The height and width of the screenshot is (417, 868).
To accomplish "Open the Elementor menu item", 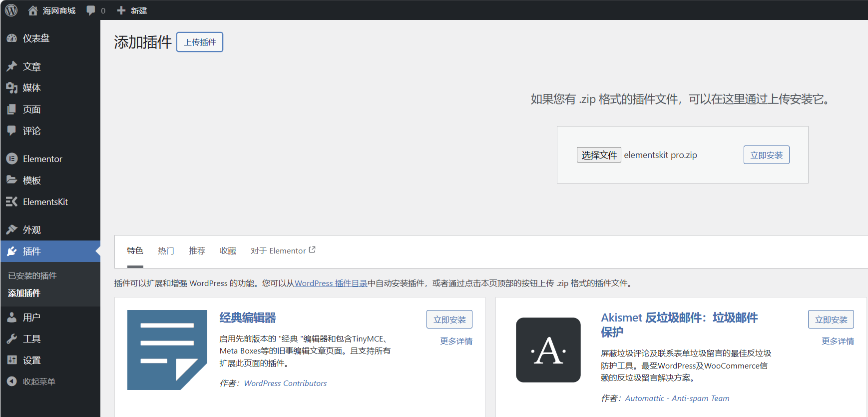I will (x=50, y=158).
